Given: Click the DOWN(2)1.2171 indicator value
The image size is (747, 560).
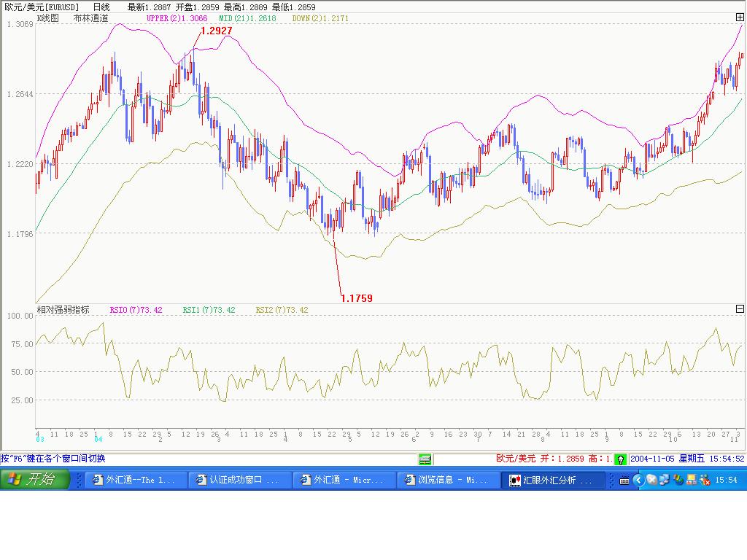Looking at the screenshot, I should (320, 18).
